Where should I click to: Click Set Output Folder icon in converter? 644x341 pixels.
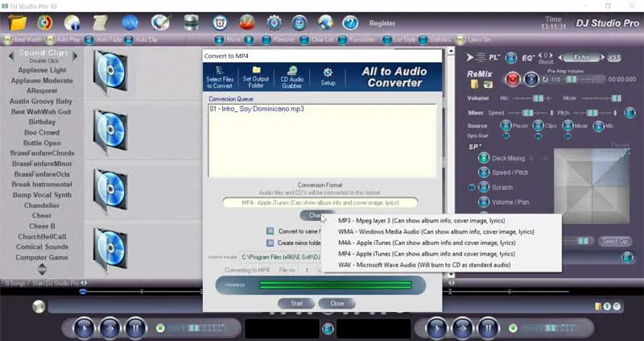point(256,77)
